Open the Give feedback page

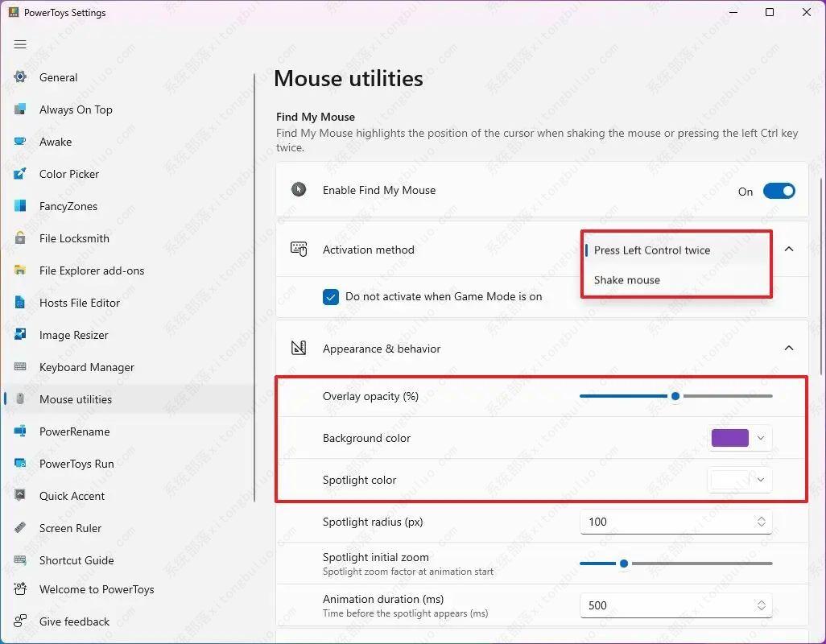(74, 621)
